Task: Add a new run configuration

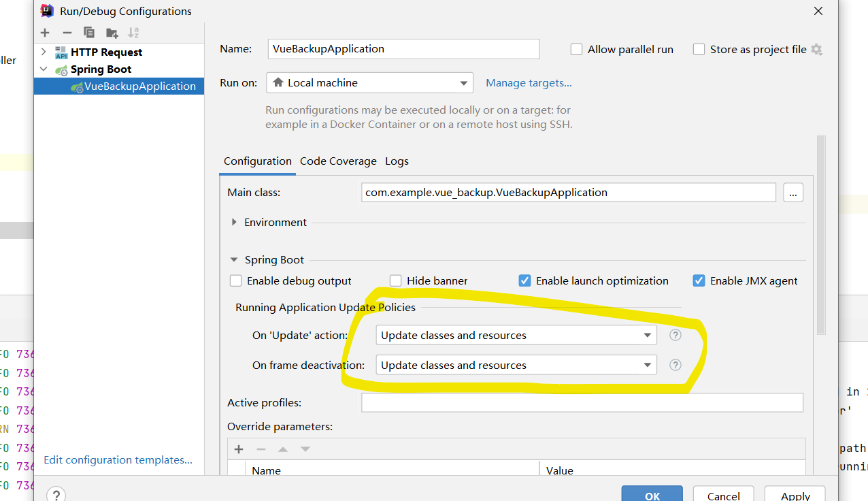Action: click(x=45, y=33)
